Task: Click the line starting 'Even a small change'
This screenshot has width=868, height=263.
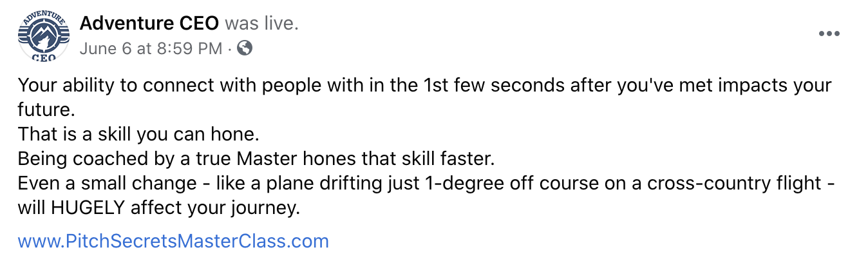Action: (427, 184)
